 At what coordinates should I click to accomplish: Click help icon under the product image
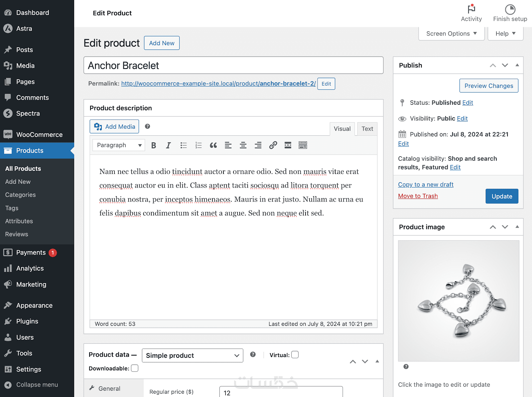pos(406,366)
